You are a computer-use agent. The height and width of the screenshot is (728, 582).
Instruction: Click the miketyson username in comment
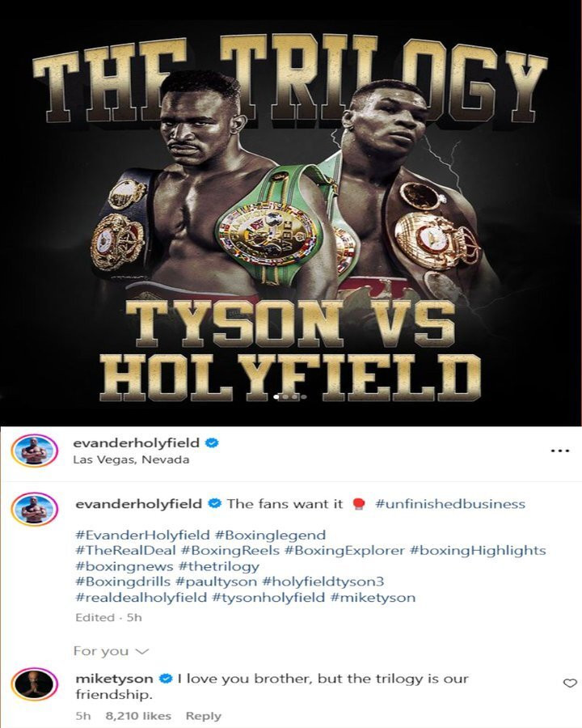click(x=114, y=679)
